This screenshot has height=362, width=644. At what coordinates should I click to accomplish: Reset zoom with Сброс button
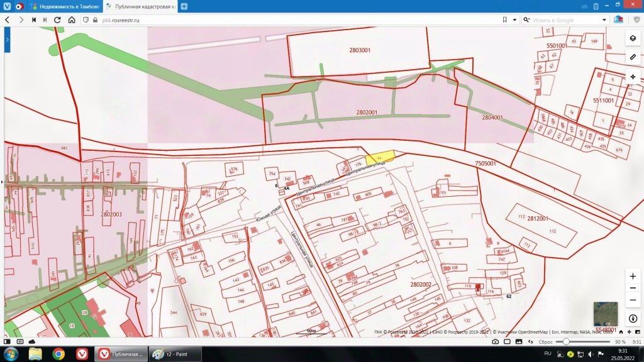[x=545, y=341]
